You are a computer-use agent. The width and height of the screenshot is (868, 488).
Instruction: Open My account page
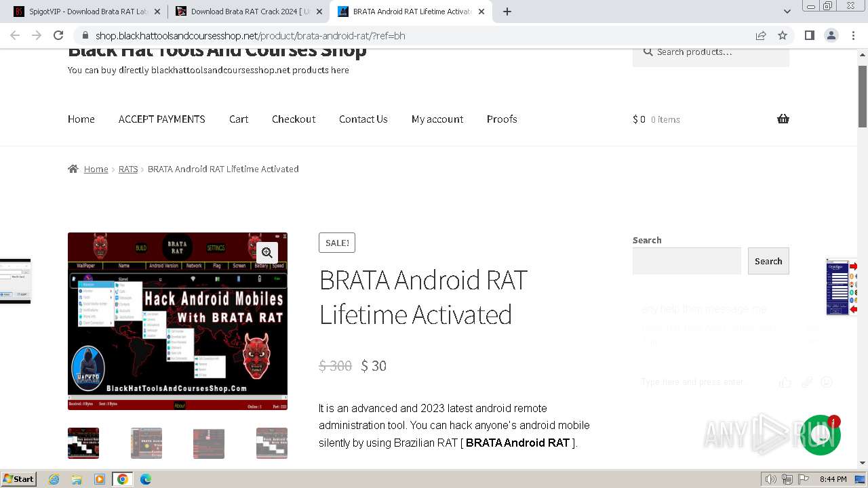tap(437, 119)
